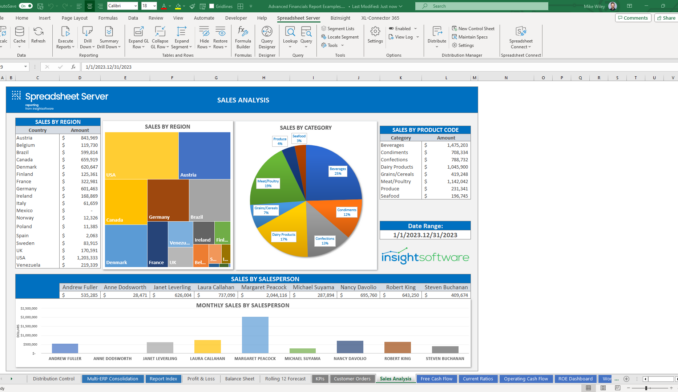Click Locate Segment in the Tools group
This screenshot has height=392, width=678.
340,37
